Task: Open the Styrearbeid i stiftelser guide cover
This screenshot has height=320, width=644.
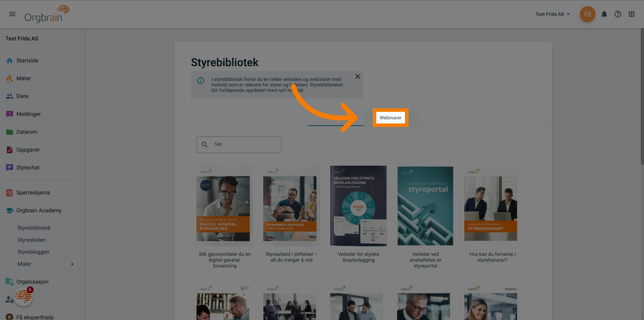Action: click(291, 206)
